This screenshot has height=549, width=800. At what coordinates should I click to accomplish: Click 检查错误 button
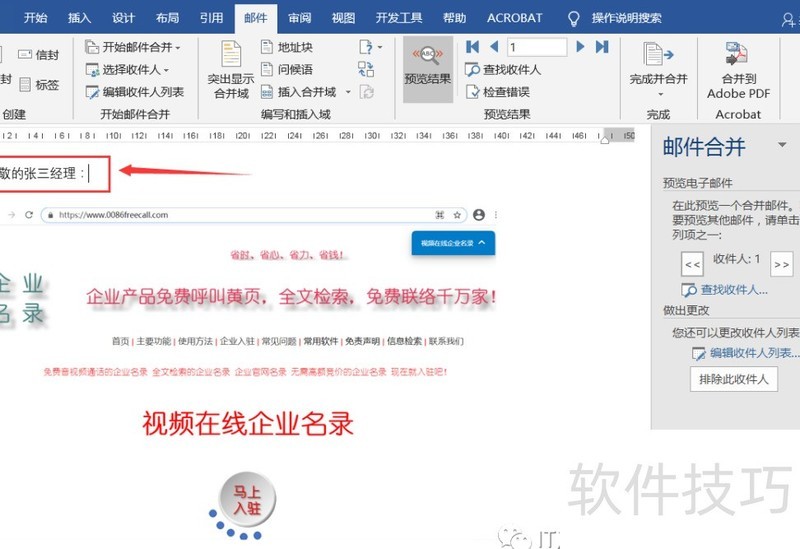498,92
